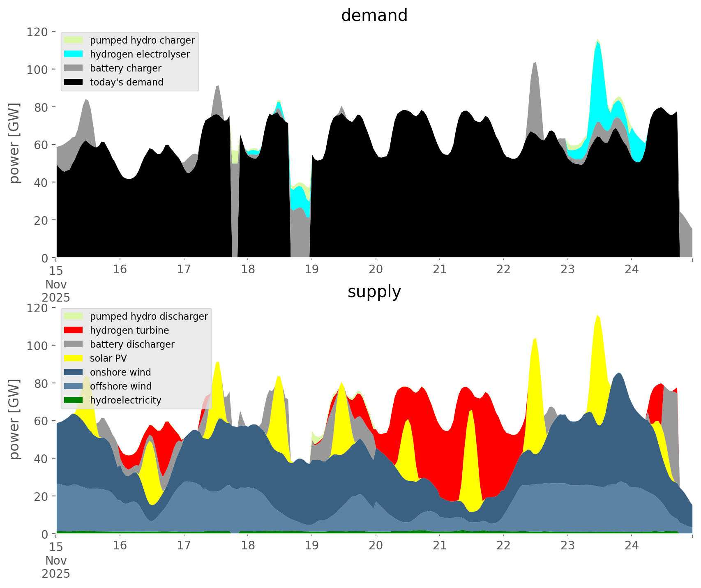Click the "demand" chart title
701x588 pixels.
pyautogui.click(x=374, y=16)
